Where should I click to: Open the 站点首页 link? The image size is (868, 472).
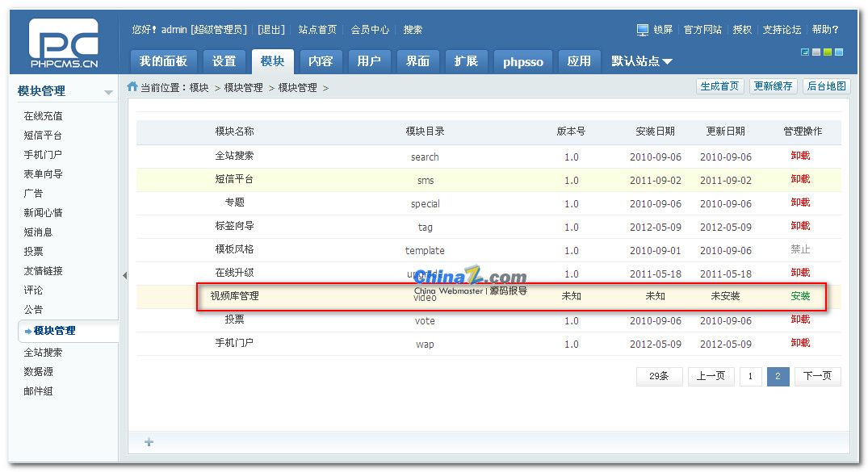point(317,30)
